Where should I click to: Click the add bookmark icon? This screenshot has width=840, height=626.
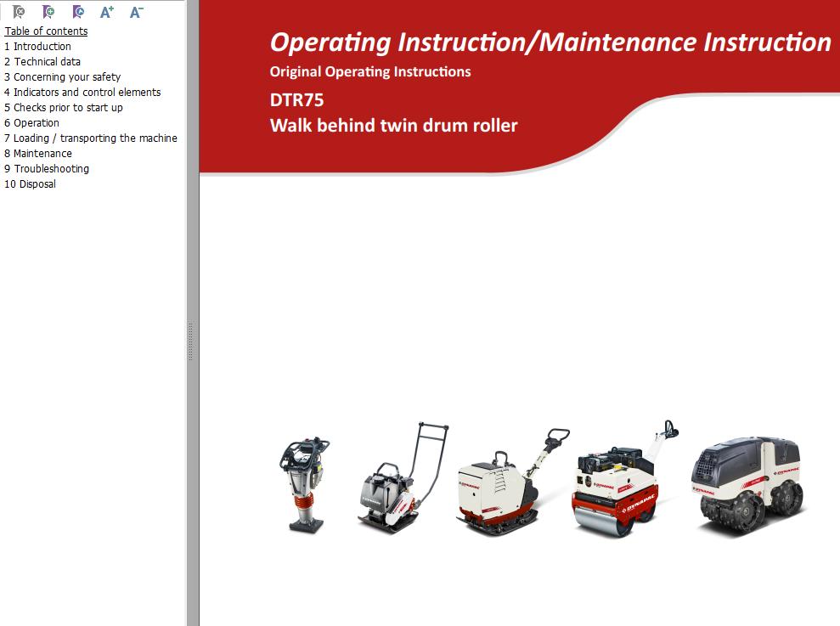[48, 12]
